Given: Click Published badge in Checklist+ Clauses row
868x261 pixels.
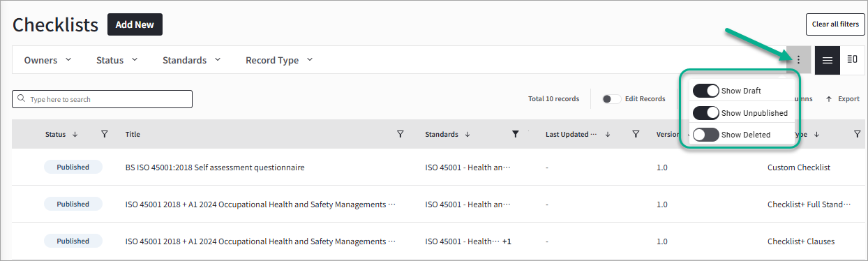Looking at the screenshot, I should click(73, 241).
